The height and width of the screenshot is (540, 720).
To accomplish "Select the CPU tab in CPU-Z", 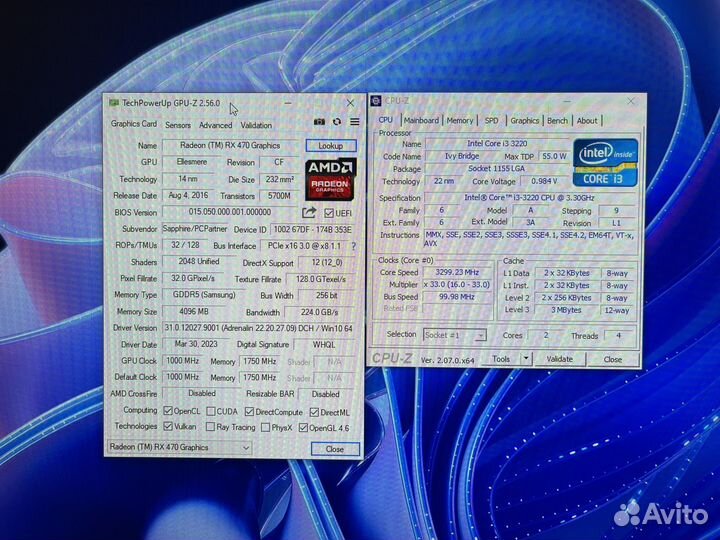I will click(385, 119).
